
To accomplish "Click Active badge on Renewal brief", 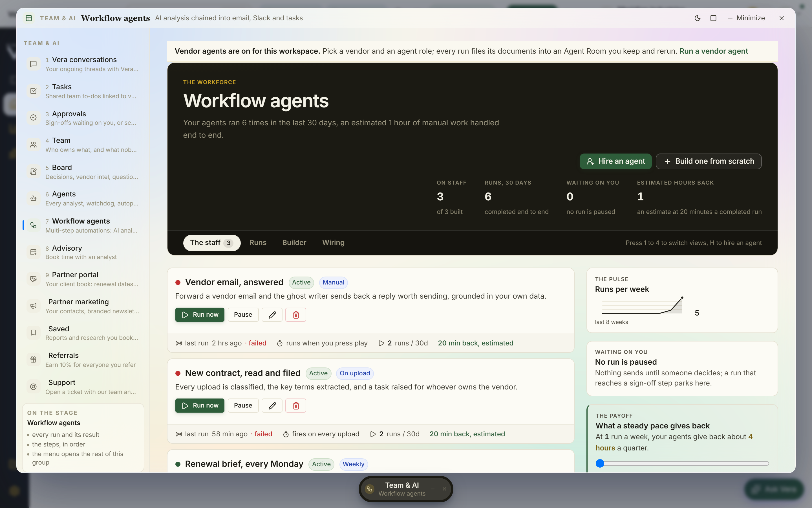I will click(x=321, y=464).
